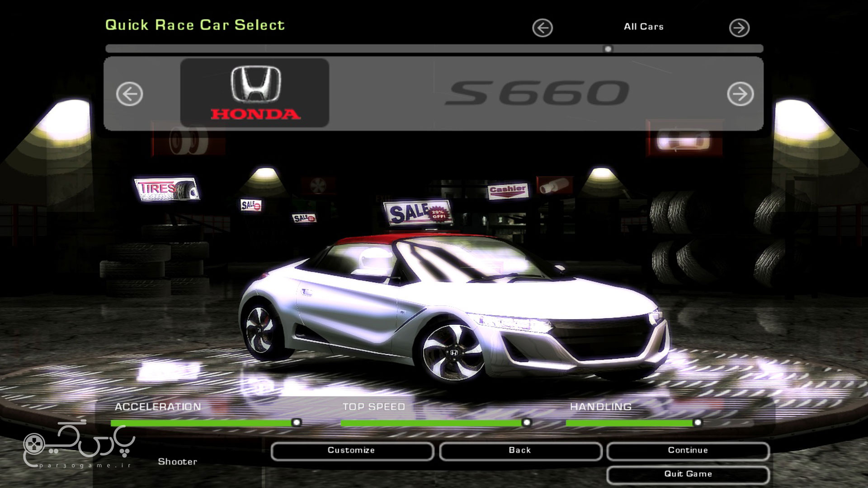The height and width of the screenshot is (488, 868).
Task: Click the left arrow beside All Cars
Action: [x=542, y=28]
